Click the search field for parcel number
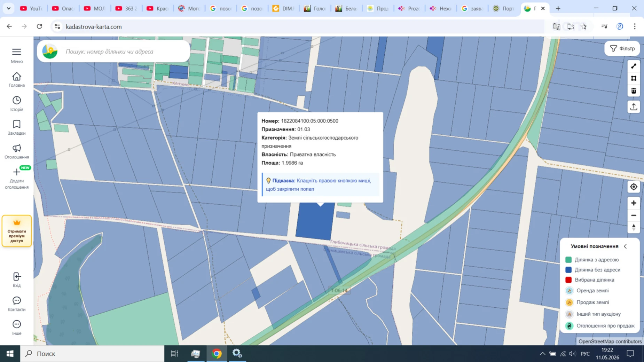The width and height of the screenshot is (644, 362). (113, 52)
